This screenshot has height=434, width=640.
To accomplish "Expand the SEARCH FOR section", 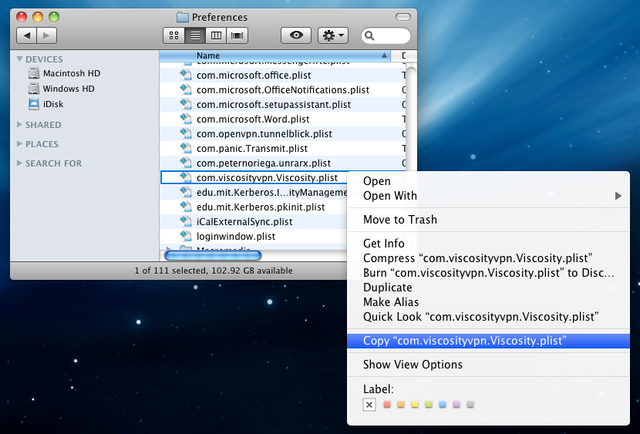I will (19, 163).
